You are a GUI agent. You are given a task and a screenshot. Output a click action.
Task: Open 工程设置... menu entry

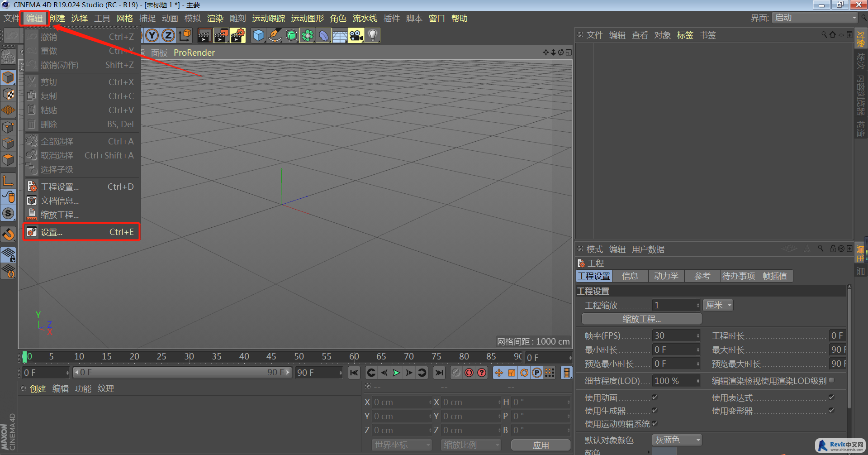(81, 187)
